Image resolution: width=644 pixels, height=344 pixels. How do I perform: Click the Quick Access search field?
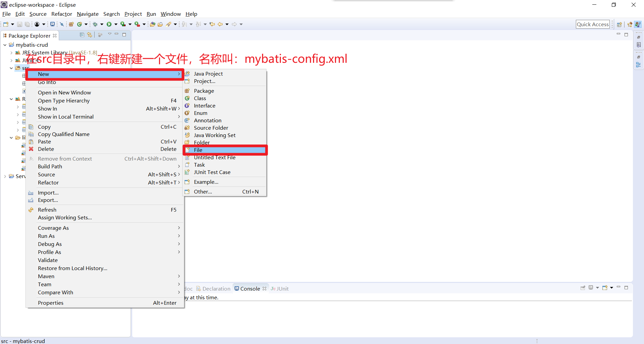593,24
